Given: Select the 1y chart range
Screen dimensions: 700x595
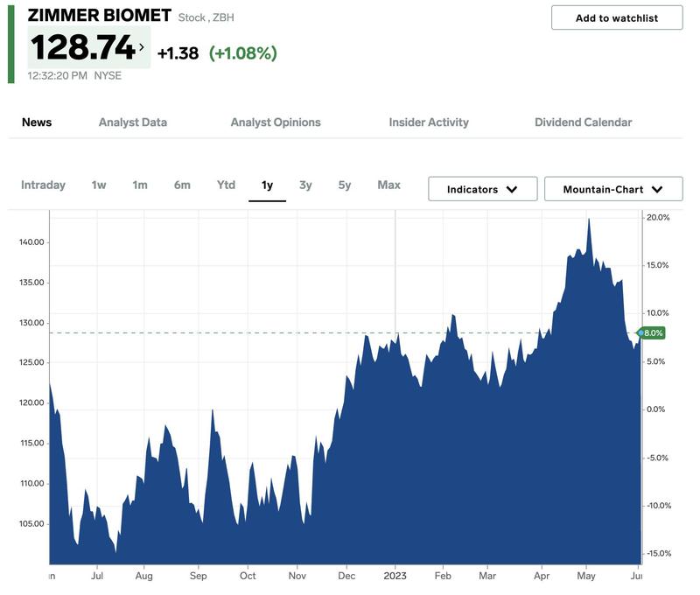Looking at the screenshot, I should click(267, 185).
